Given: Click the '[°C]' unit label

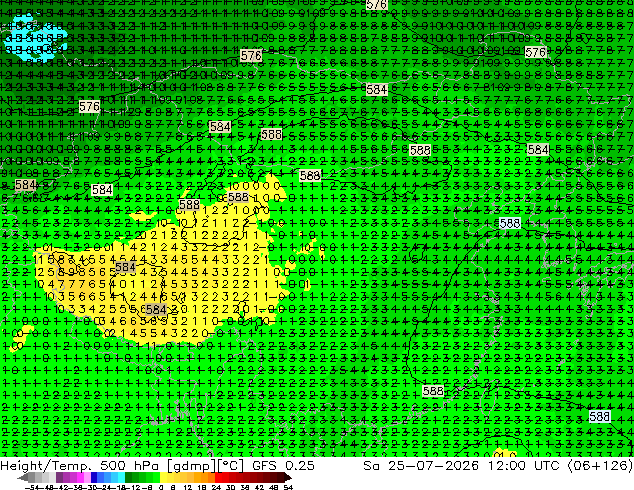Looking at the screenshot, I should pos(231,466).
